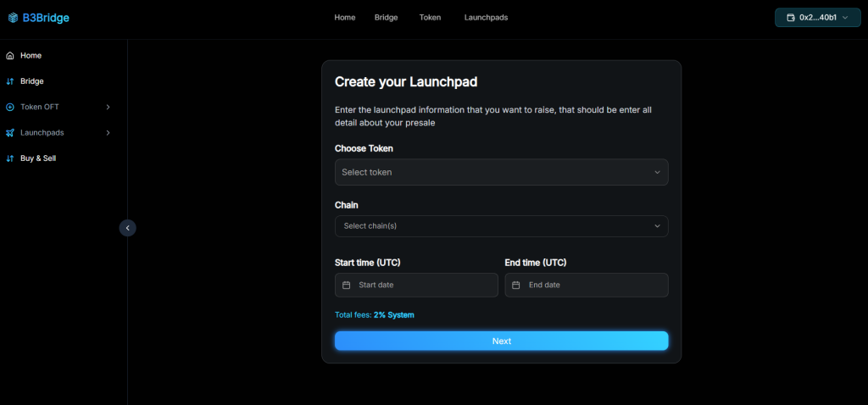868x405 pixels.
Task: Click the Buy & Sell arrows icon
Action: [10, 158]
